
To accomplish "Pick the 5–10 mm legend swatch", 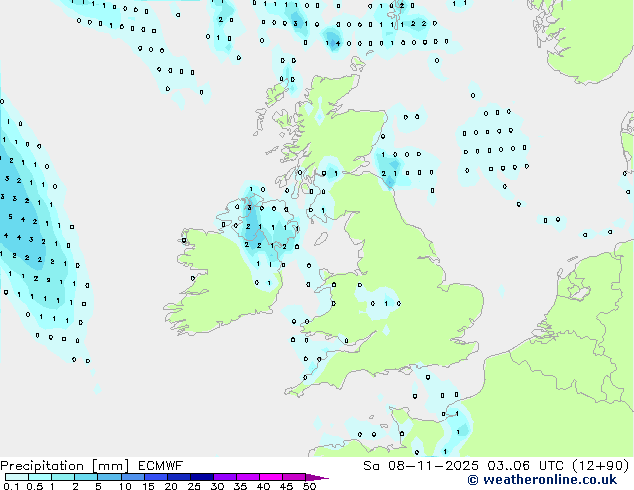I will point(109,477).
